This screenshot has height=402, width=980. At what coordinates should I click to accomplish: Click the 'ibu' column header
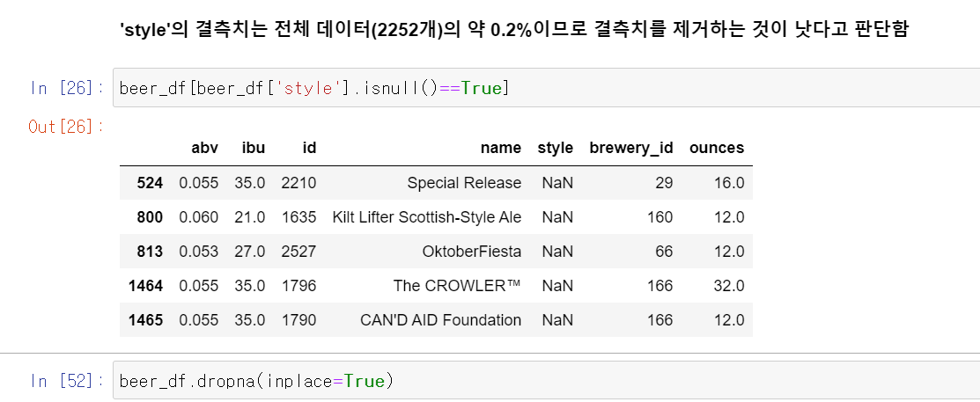[x=254, y=148]
